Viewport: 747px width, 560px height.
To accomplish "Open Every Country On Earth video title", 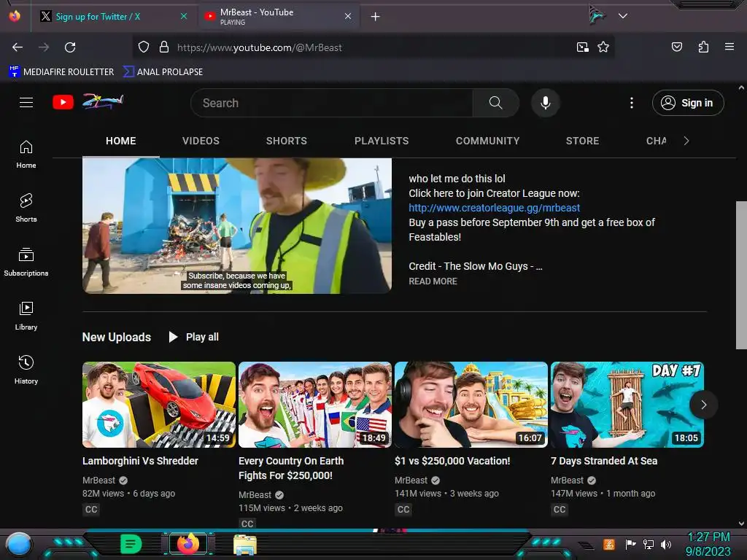I will pos(290,468).
